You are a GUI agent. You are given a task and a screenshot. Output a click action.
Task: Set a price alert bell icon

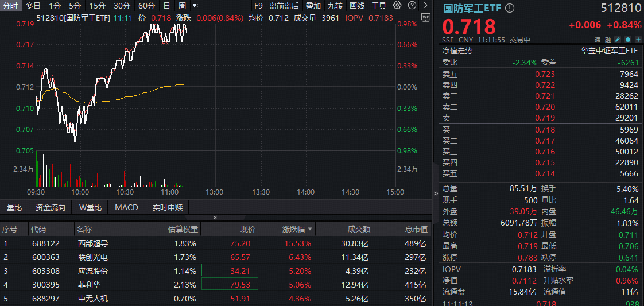click(627, 40)
